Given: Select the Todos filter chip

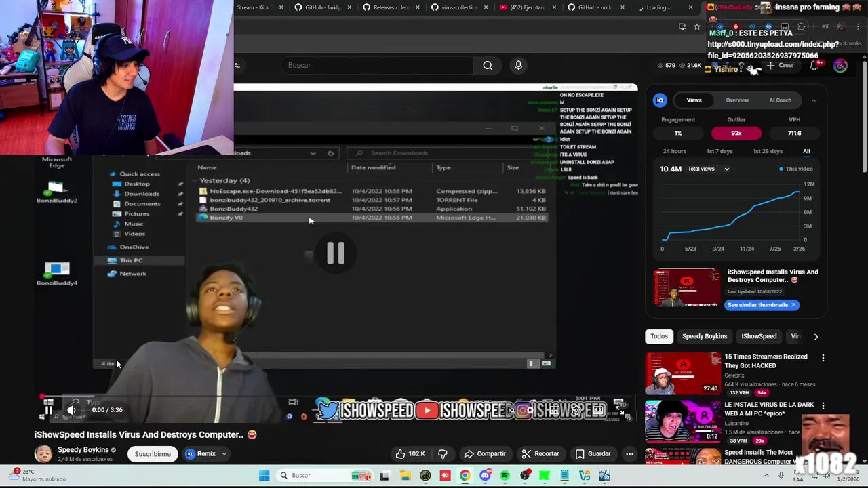Looking at the screenshot, I should point(659,336).
